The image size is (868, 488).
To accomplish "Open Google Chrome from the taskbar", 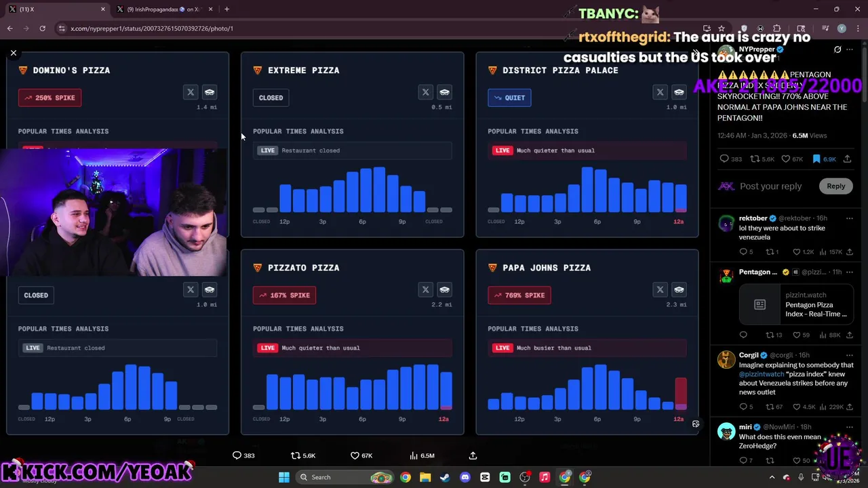I will pyautogui.click(x=405, y=477).
